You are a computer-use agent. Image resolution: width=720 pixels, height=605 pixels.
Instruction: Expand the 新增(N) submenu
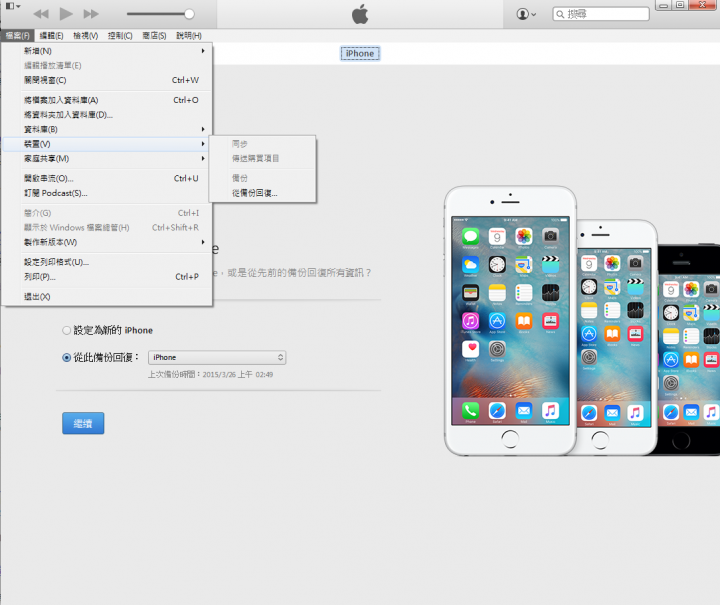(x=107, y=50)
